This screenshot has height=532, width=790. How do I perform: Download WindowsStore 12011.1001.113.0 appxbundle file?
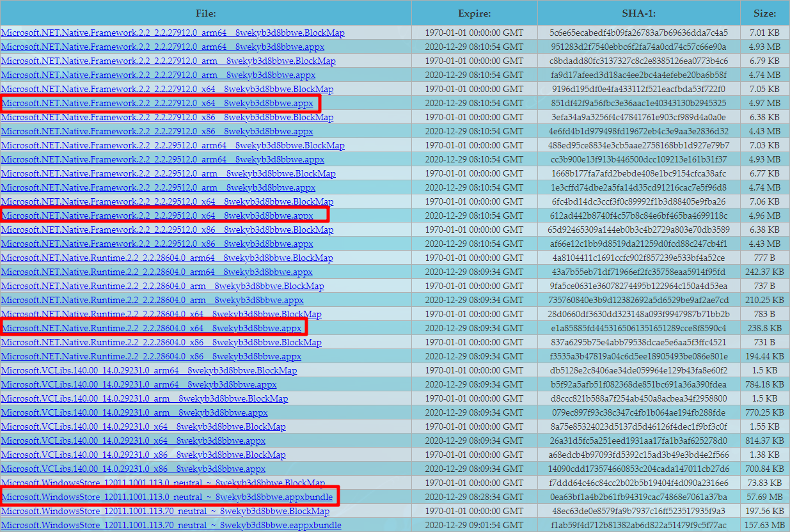point(168,497)
